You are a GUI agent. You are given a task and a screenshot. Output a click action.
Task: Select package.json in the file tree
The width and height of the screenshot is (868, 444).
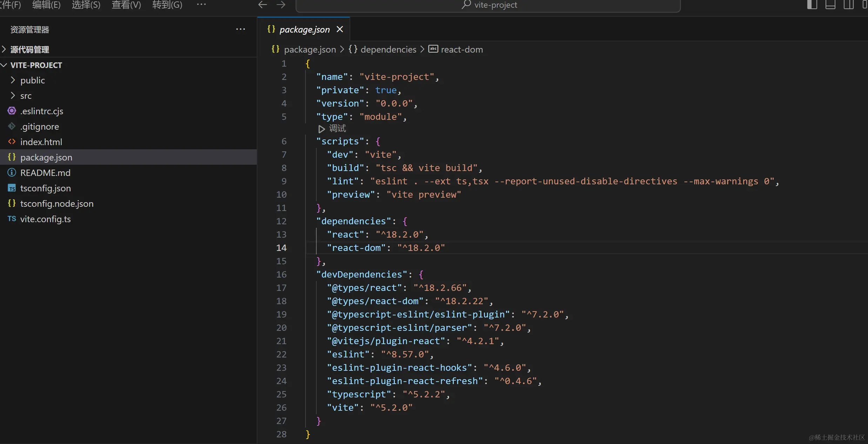tap(128, 157)
